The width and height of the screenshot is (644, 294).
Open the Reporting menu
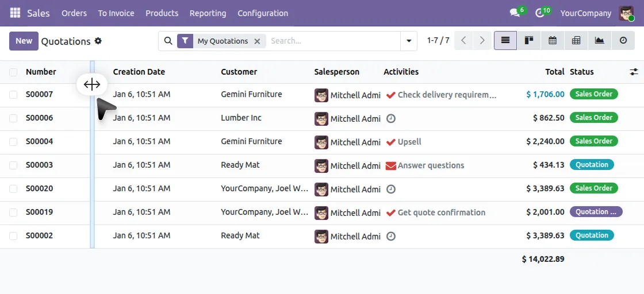(x=208, y=13)
